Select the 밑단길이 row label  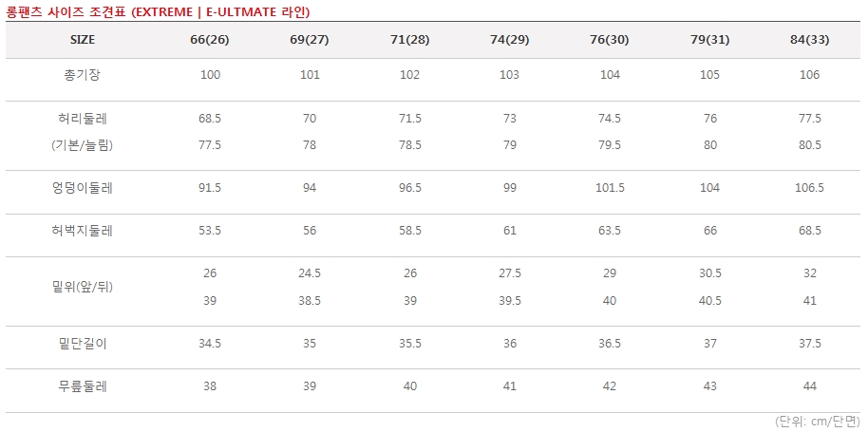point(83,343)
